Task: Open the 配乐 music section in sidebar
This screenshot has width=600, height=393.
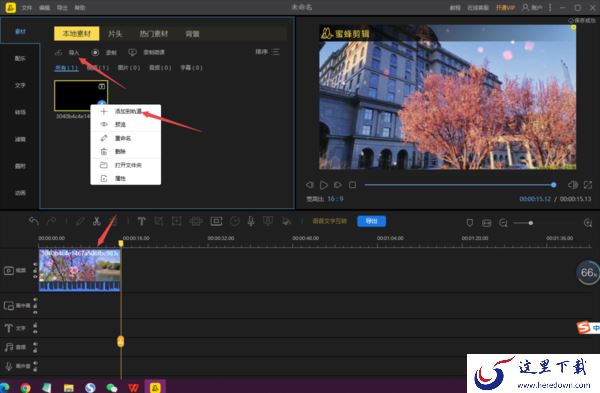Action: pyautogui.click(x=20, y=59)
